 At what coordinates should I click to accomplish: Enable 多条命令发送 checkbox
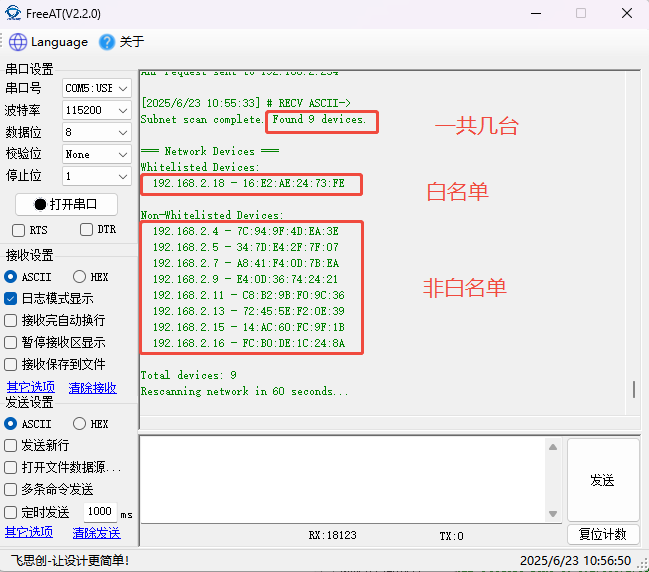[x=10, y=490]
